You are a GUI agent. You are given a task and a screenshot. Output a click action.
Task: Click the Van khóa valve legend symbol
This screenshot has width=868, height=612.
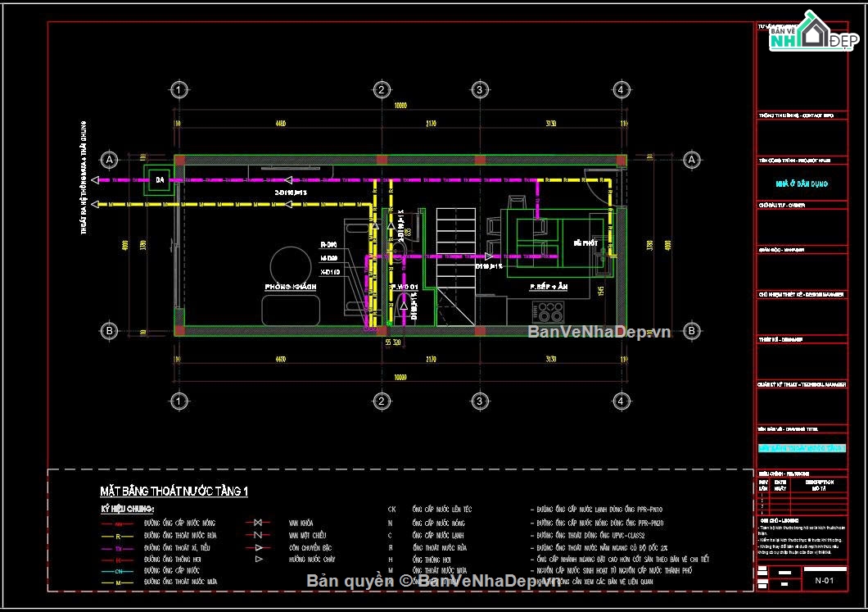coord(257,522)
